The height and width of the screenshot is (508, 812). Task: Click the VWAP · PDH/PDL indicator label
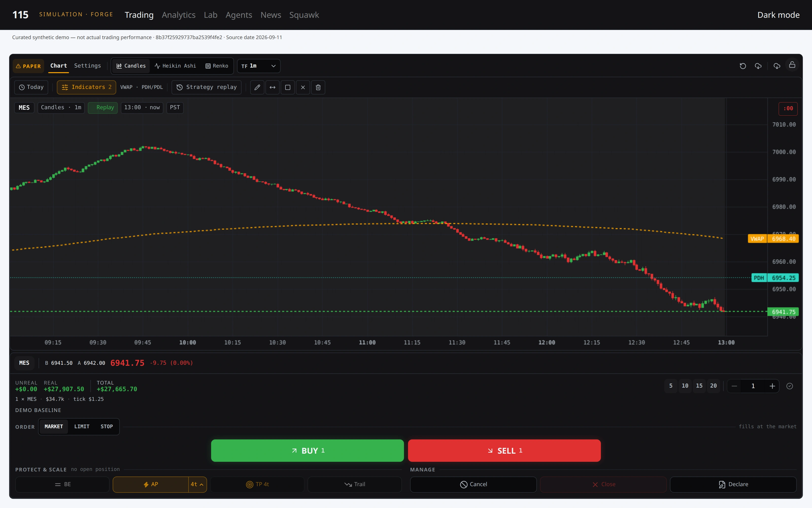pos(141,87)
